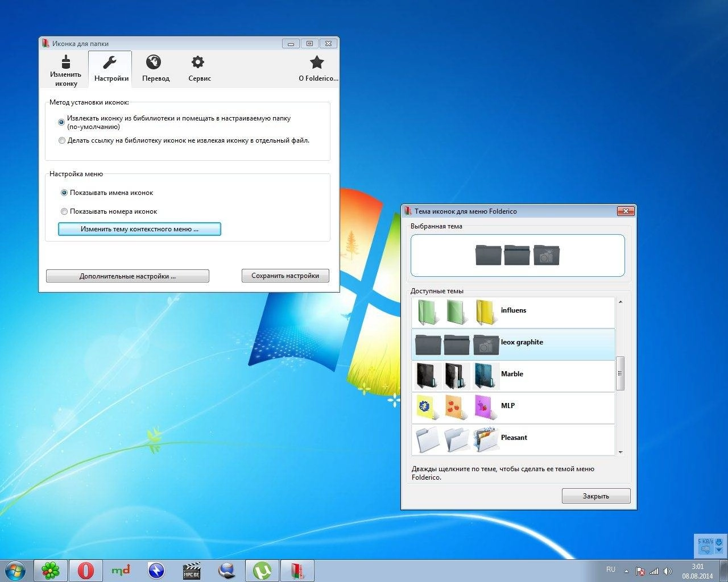Viewport: 728px width, 582px height.
Task: Select the Настройки tab with wrench icon
Action: tap(110, 69)
